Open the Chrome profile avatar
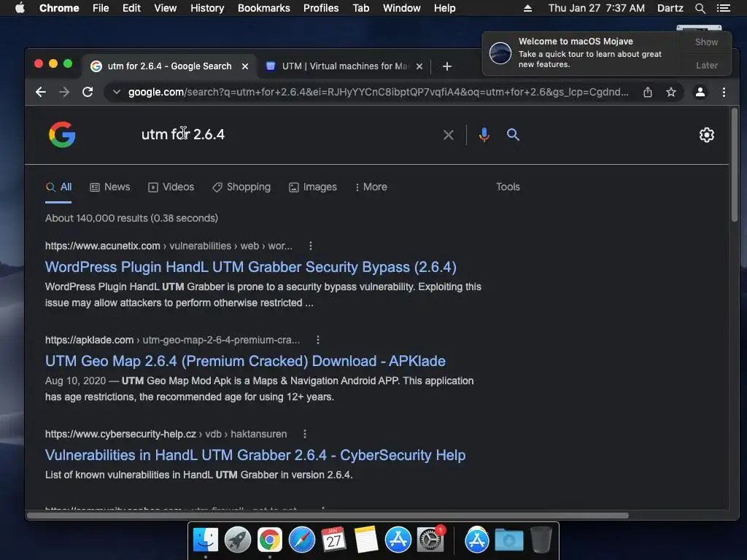This screenshot has width=747, height=560. point(700,92)
